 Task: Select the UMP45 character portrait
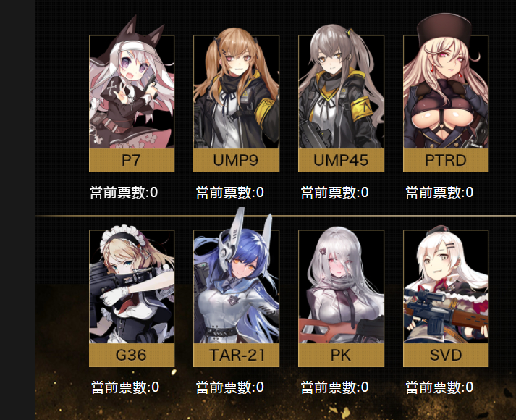pos(342,91)
